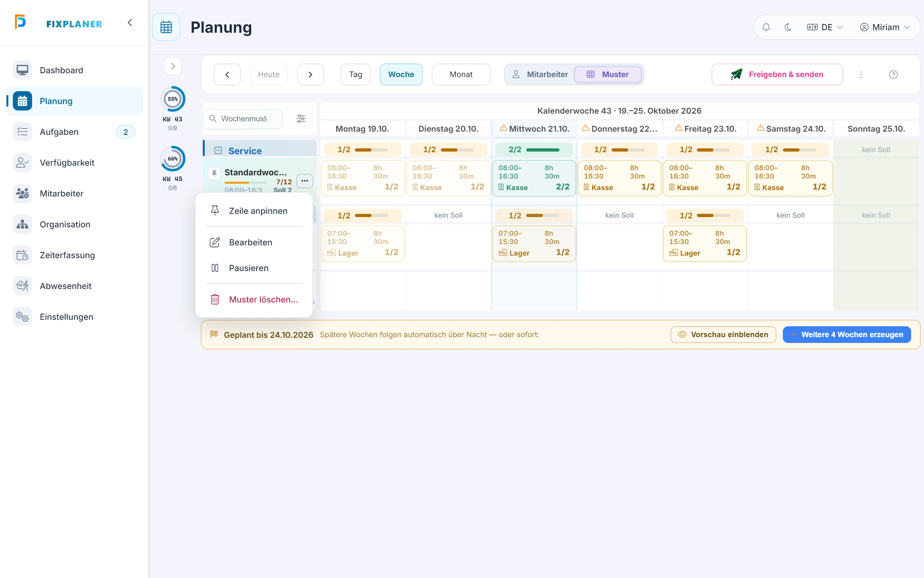The image size is (924, 578).
Task: Choose Zeile anpinnen from menu
Action: tap(254, 211)
